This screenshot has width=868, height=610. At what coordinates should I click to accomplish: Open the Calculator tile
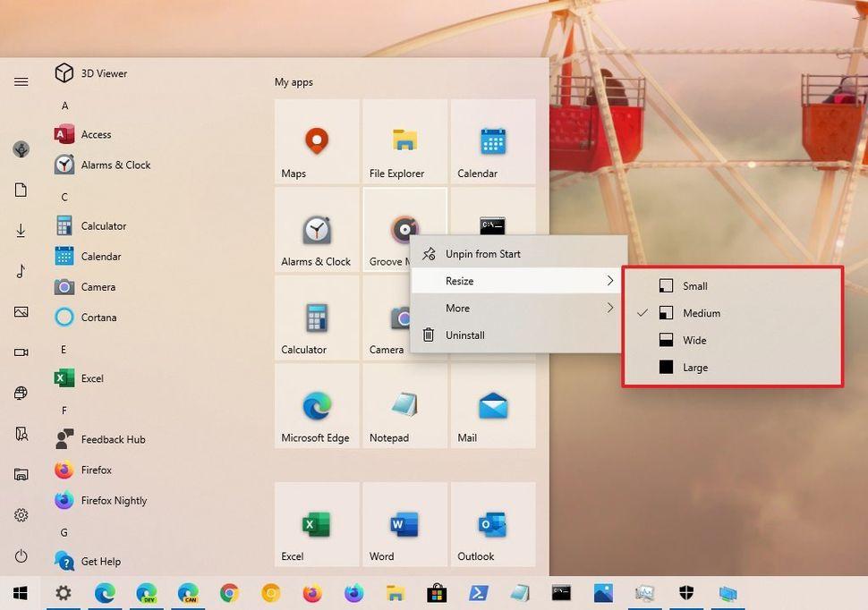click(x=317, y=318)
